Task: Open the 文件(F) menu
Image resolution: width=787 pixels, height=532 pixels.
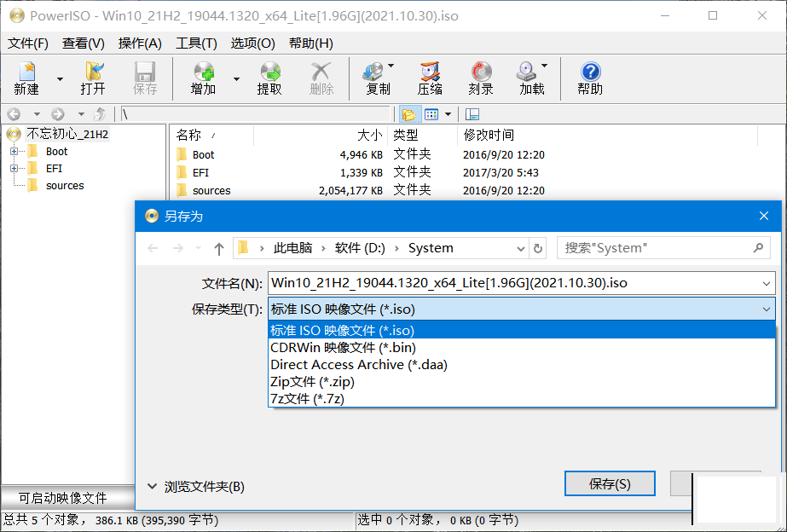Action: (x=28, y=43)
